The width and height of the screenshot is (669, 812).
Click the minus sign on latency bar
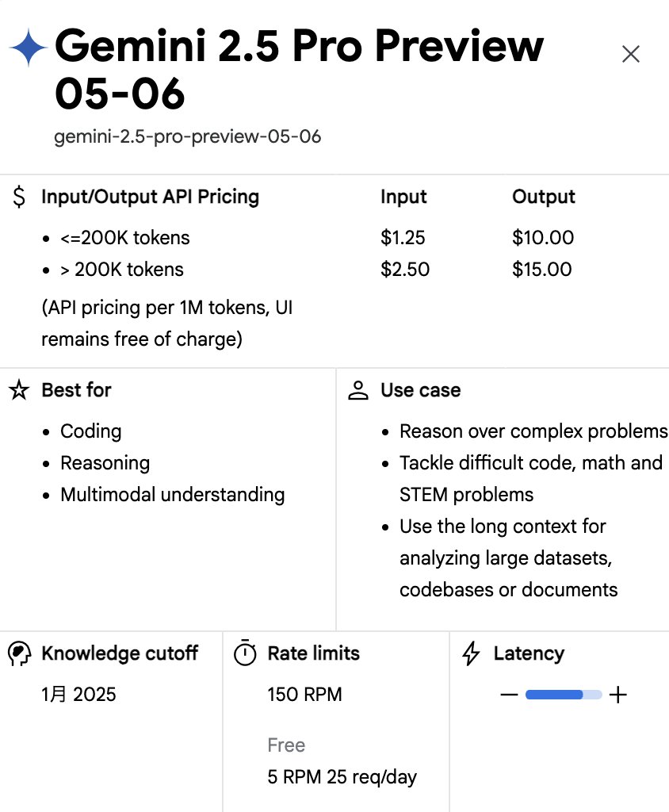point(509,695)
